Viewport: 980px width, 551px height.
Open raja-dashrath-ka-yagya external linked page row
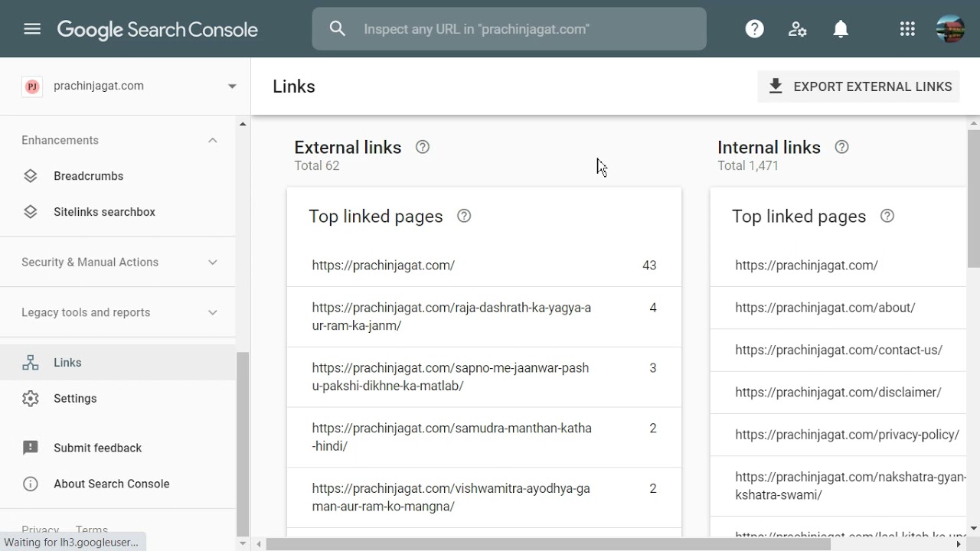pos(484,317)
